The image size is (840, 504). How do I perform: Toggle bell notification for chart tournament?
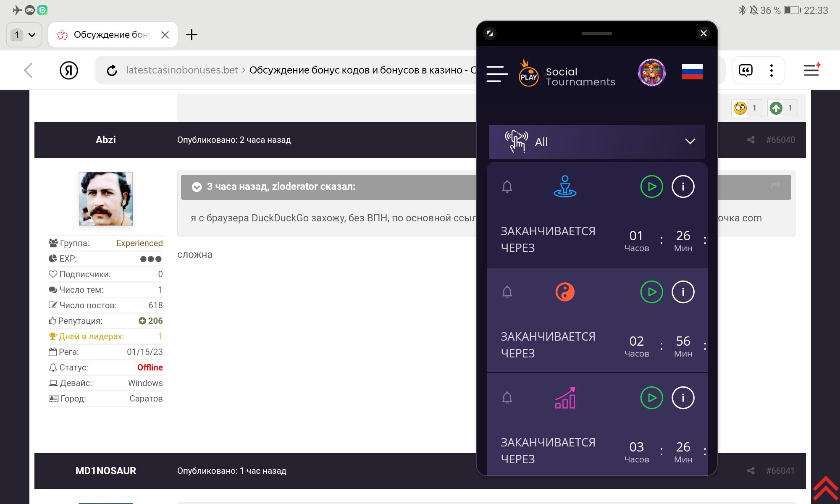(507, 398)
